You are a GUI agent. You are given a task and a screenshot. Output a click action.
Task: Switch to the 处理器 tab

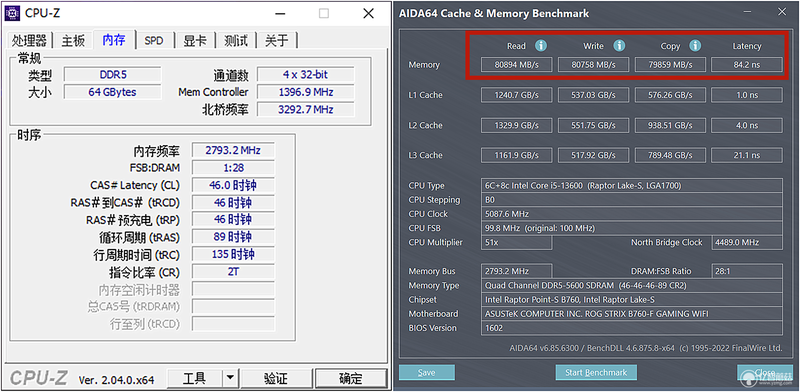[29, 41]
